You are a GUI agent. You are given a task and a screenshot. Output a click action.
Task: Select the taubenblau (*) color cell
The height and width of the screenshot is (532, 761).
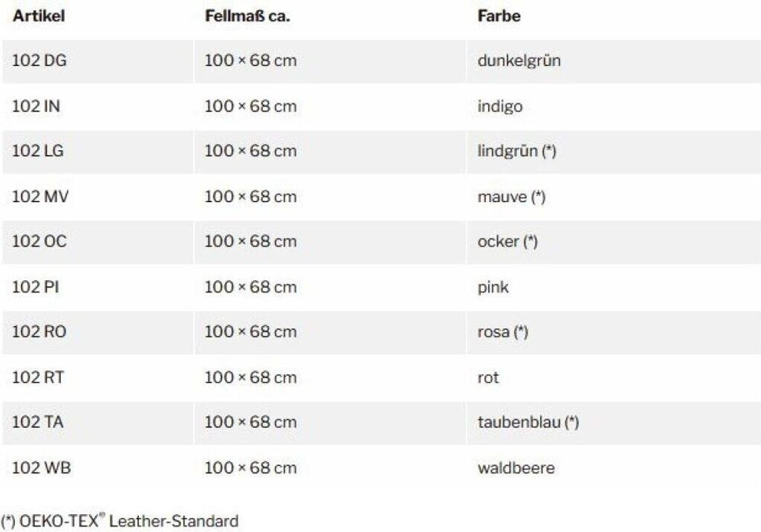(528, 422)
